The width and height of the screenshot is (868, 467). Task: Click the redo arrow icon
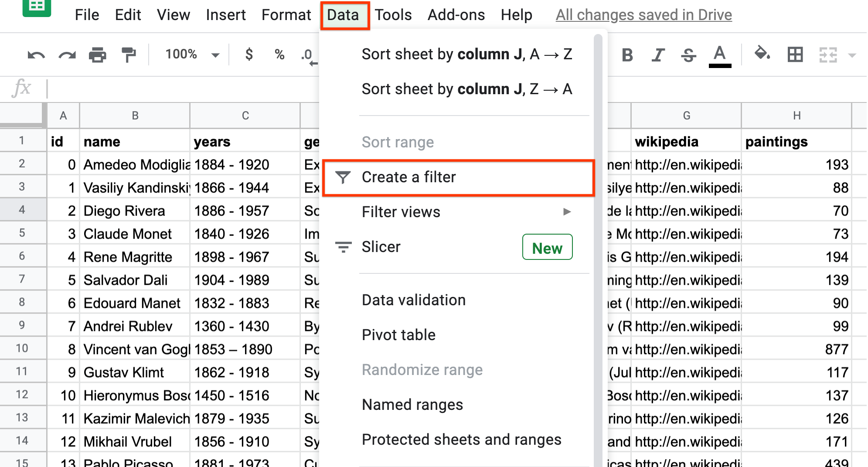67,55
